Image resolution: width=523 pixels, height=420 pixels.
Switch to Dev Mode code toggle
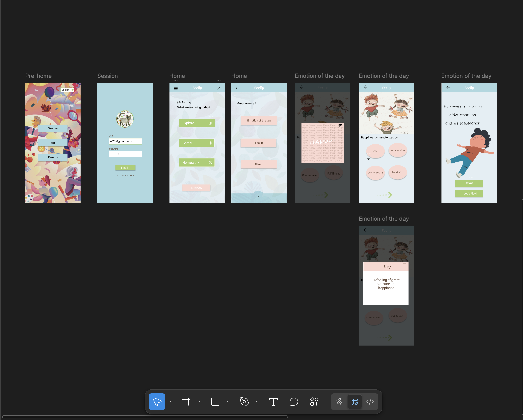[x=370, y=402]
